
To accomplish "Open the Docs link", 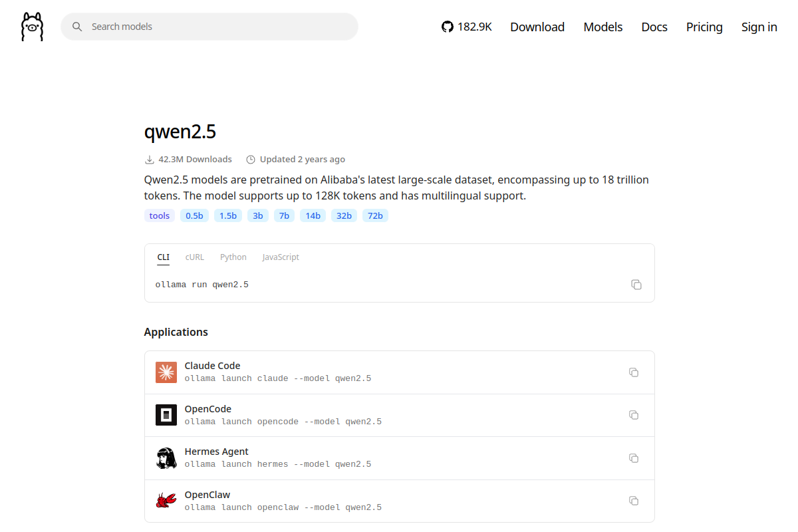I will 654,27.
